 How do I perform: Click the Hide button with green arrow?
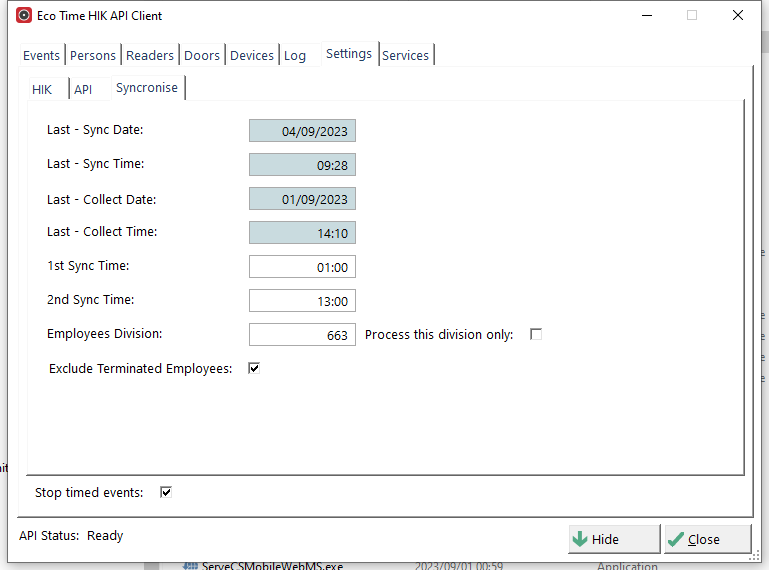pos(614,539)
